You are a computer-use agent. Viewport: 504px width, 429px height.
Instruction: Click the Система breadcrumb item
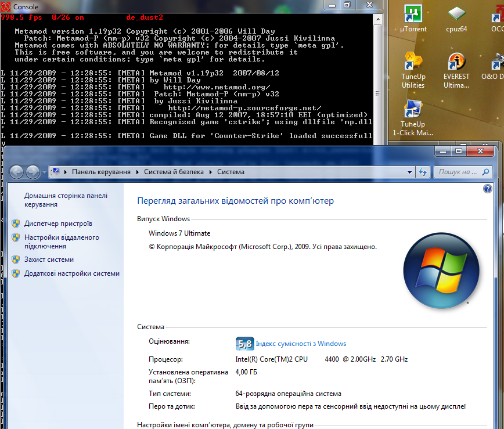pyautogui.click(x=231, y=172)
